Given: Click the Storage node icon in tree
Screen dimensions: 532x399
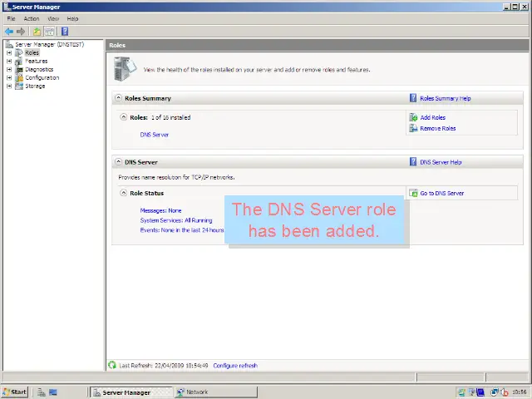Looking at the screenshot, I should 19,86.
